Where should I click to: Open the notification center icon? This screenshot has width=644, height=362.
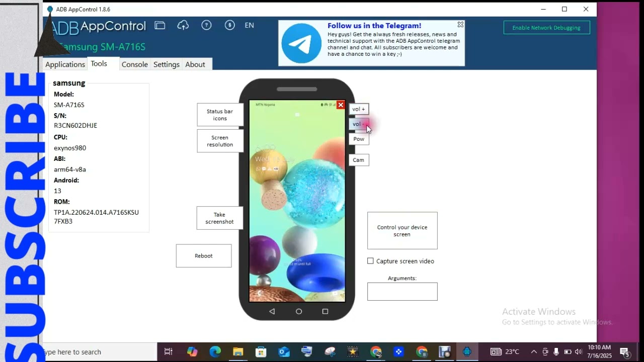pyautogui.click(x=625, y=352)
